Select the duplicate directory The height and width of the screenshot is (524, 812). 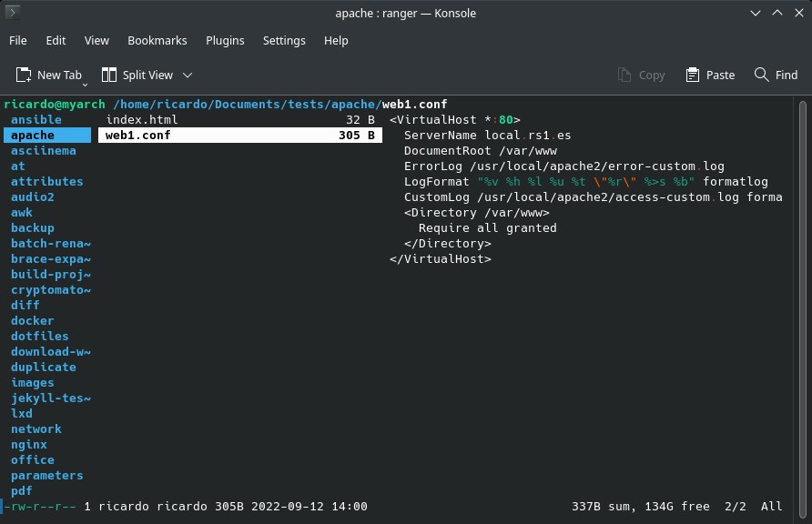tap(44, 368)
